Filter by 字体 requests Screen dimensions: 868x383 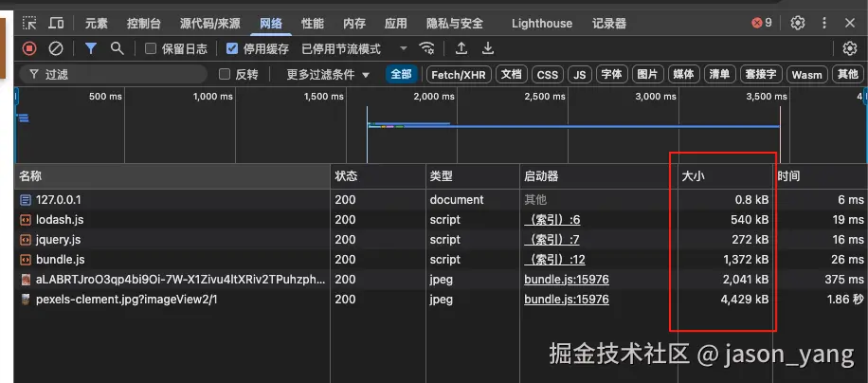(612, 74)
